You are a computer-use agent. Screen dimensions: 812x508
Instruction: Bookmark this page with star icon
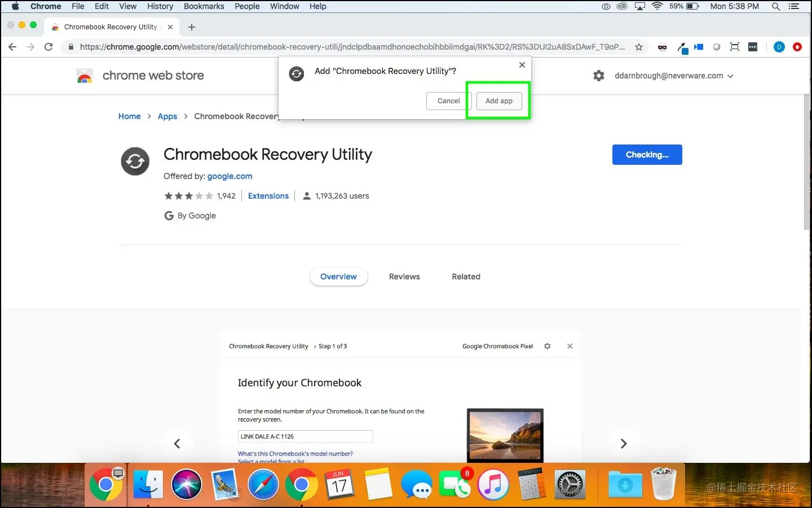639,47
